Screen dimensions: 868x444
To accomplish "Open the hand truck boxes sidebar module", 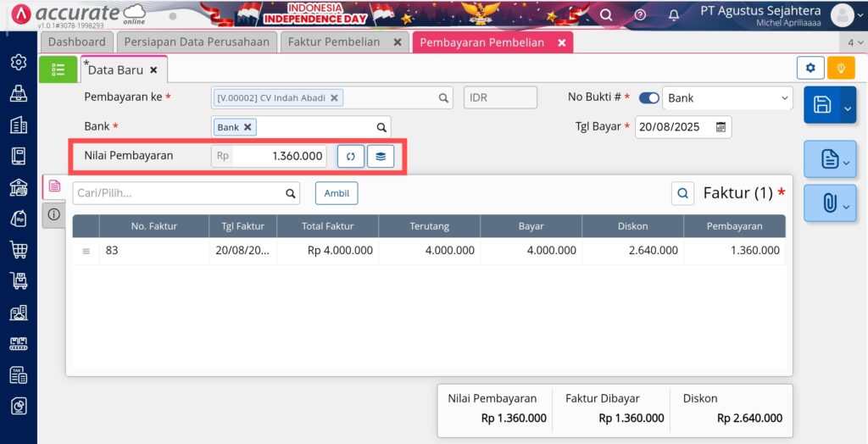I will (x=19, y=281).
